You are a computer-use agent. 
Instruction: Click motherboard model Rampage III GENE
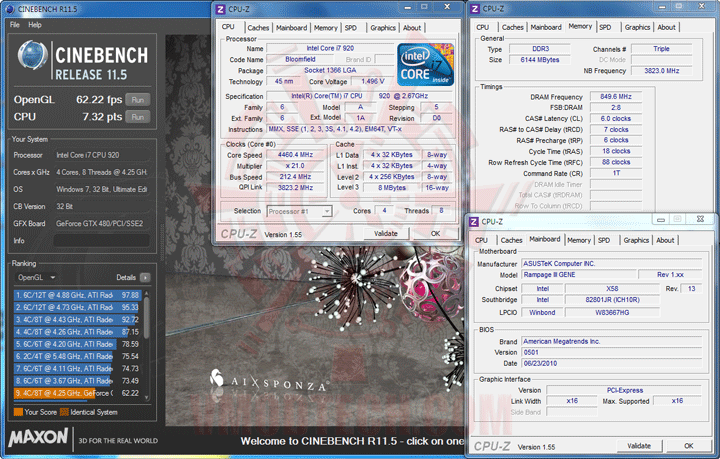[579, 274]
